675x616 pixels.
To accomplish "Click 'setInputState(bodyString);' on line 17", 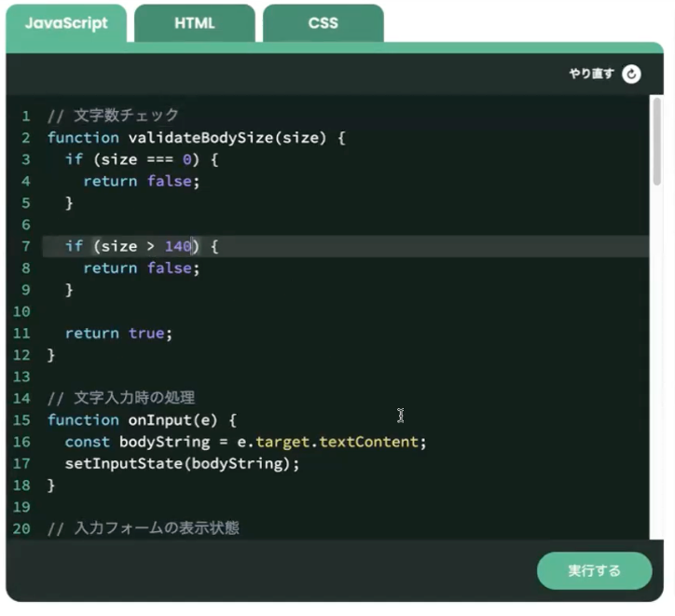I will point(182,464).
